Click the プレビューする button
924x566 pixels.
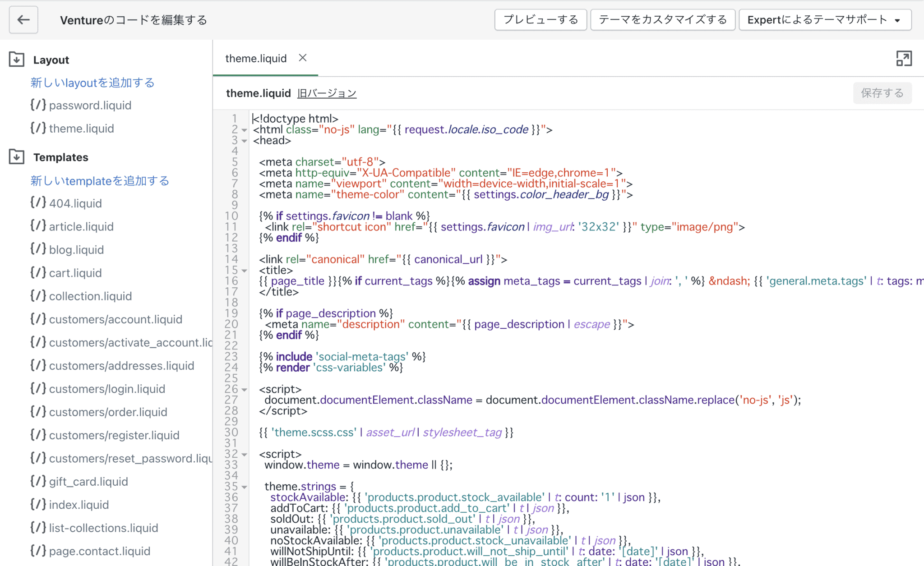click(x=541, y=20)
